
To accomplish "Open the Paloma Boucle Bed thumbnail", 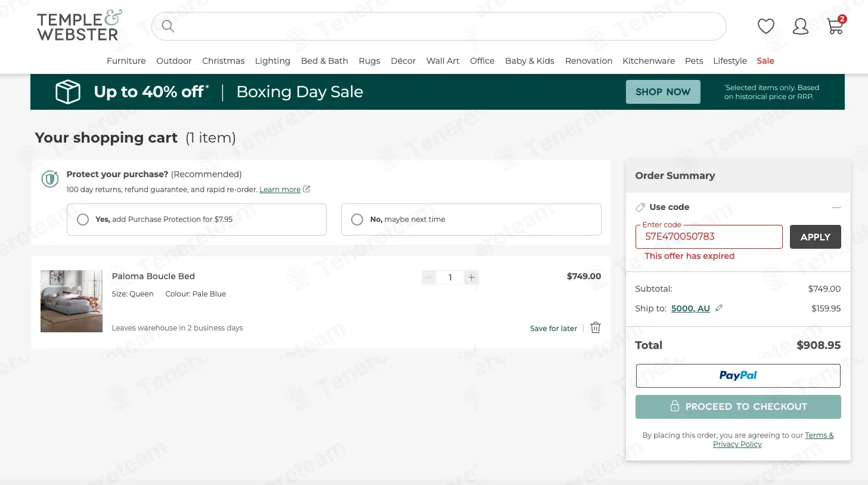I will pos(72,301).
